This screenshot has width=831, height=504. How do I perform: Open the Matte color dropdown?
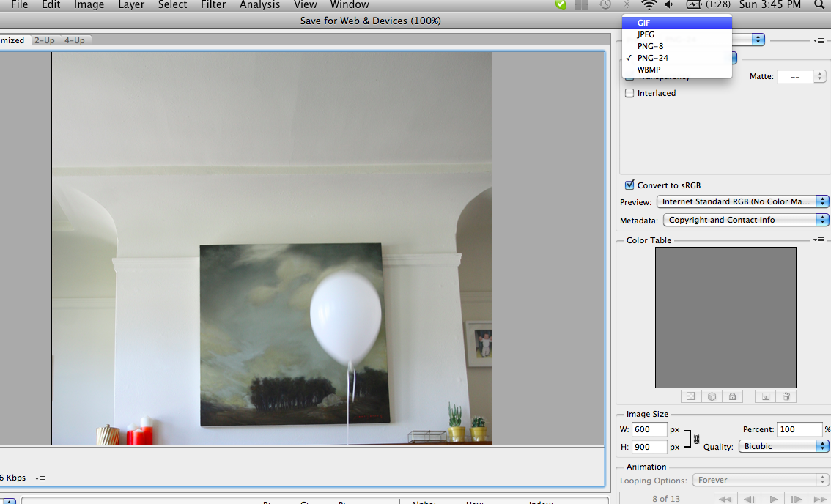point(802,77)
